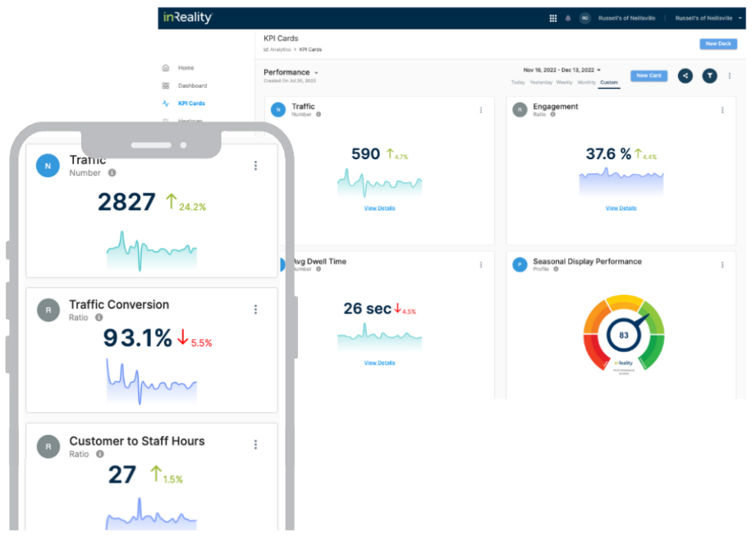Click the notifications bell icon

tap(568, 18)
